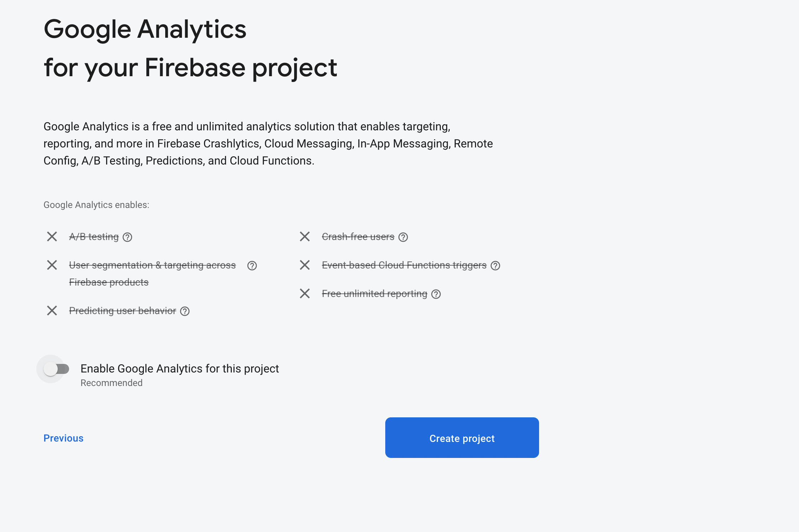This screenshot has width=799, height=532.
Task: Click the X next to Predicting user behavior
Action: [52, 311]
